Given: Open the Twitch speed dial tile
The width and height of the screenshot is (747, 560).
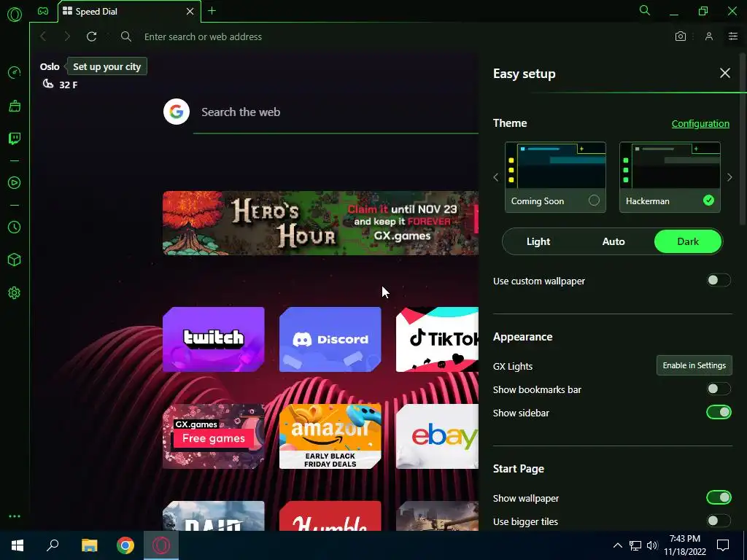Looking at the screenshot, I should tap(214, 339).
